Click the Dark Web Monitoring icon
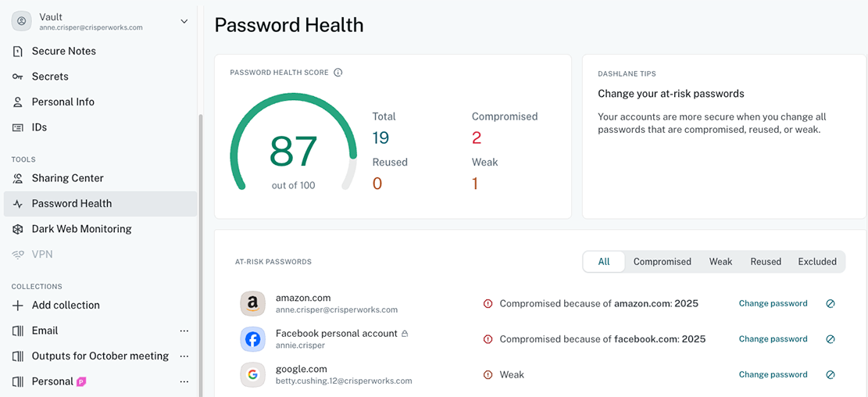The width and height of the screenshot is (868, 397). point(18,229)
